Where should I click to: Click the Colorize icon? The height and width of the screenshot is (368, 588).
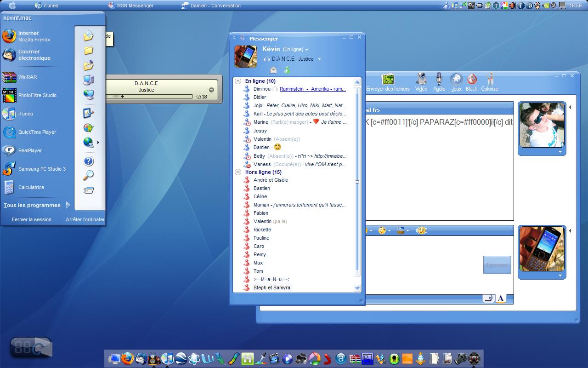[x=489, y=79]
